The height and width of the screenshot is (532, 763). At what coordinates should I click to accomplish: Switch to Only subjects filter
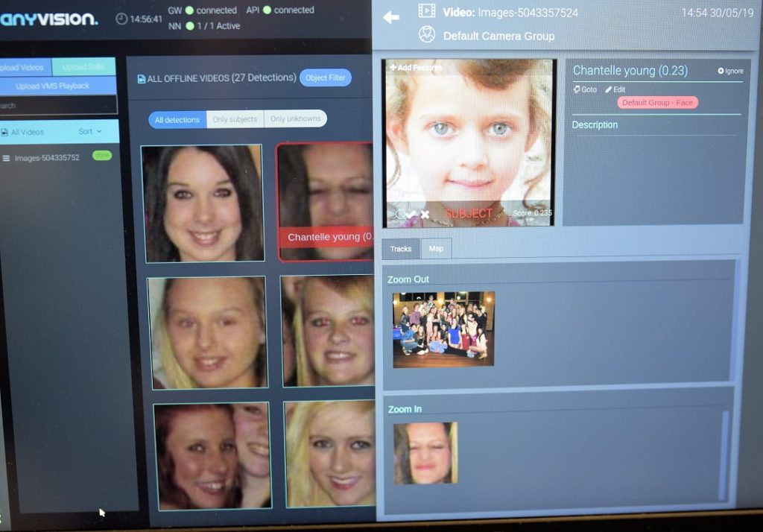click(x=235, y=119)
